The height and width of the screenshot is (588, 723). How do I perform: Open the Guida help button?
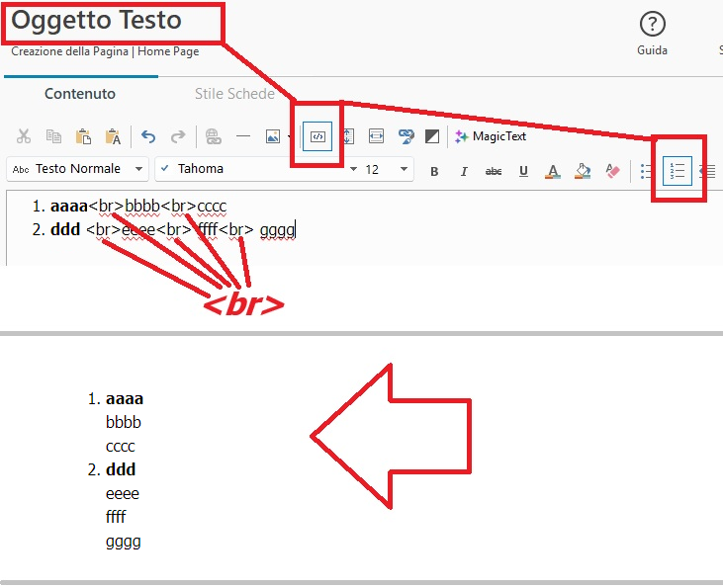click(652, 33)
